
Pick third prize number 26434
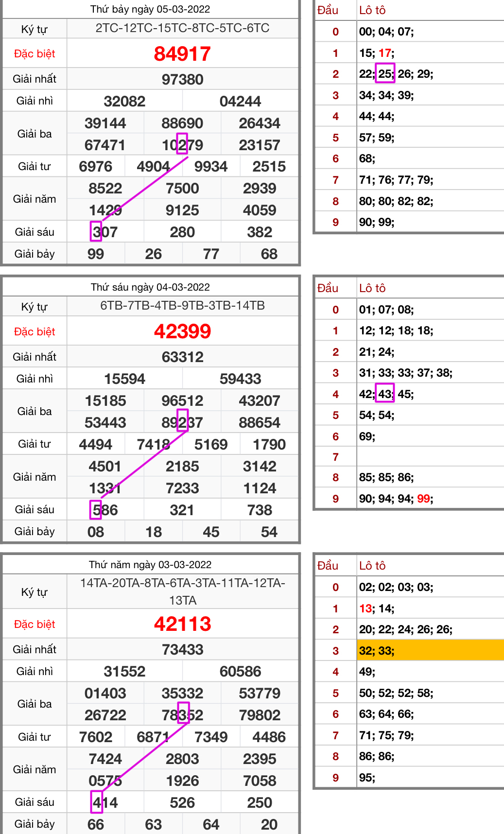pyautogui.click(x=260, y=123)
